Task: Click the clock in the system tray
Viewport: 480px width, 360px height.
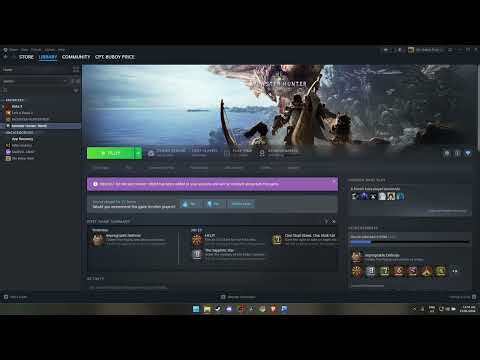Action: [x=468, y=309]
